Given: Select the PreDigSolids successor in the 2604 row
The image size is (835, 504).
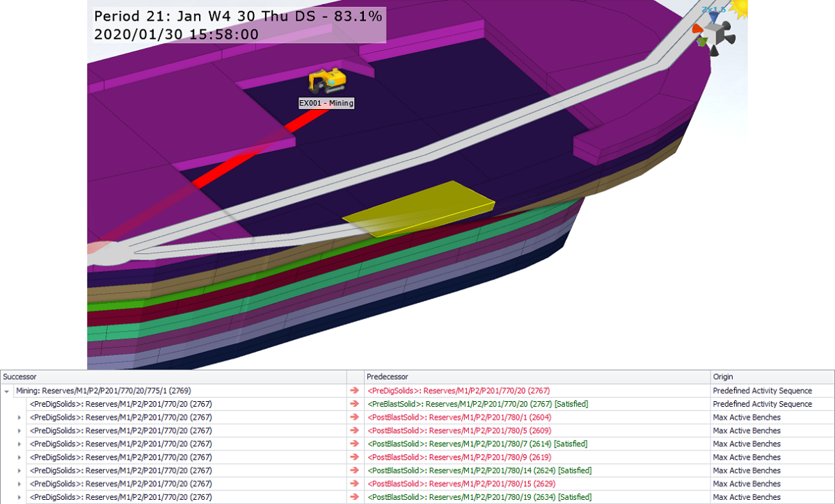Looking at the screenshot, I should (x=120, y=417).
